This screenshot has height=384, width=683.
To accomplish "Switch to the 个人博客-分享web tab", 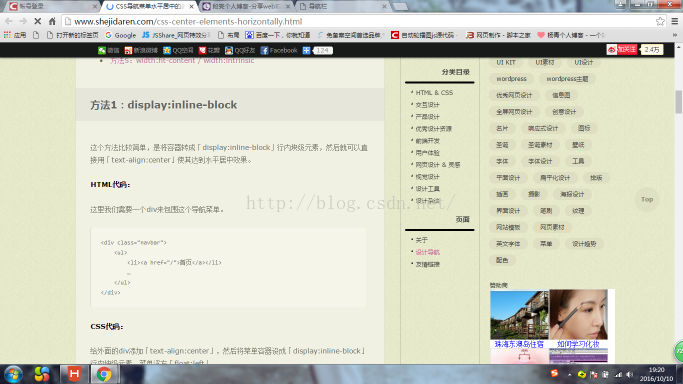I will tap(245, 7).
